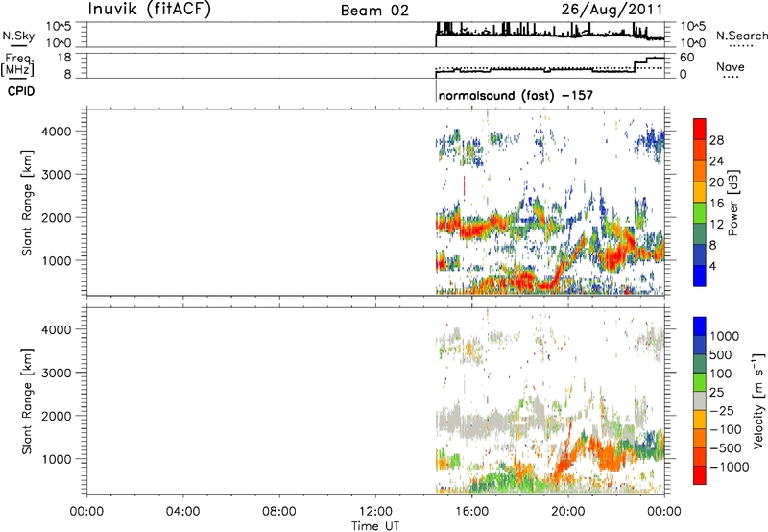Click the '12:00' time tick label
This screenshot has height=532, width=768.
pyautogui.click(x=375, y=512)
